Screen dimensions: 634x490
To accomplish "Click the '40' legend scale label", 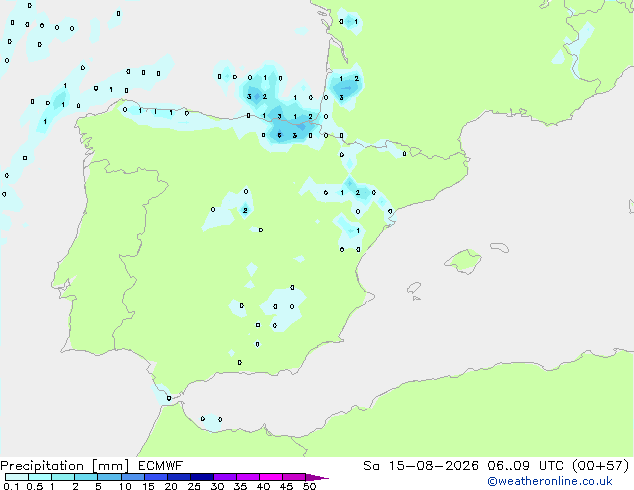I will (x=263, y=486).
